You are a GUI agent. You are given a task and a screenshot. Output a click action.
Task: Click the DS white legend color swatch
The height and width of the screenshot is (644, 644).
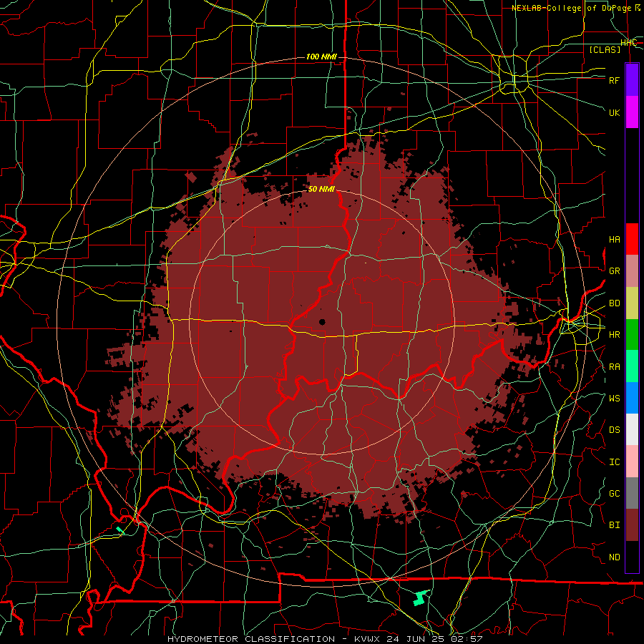pos(632,429)
